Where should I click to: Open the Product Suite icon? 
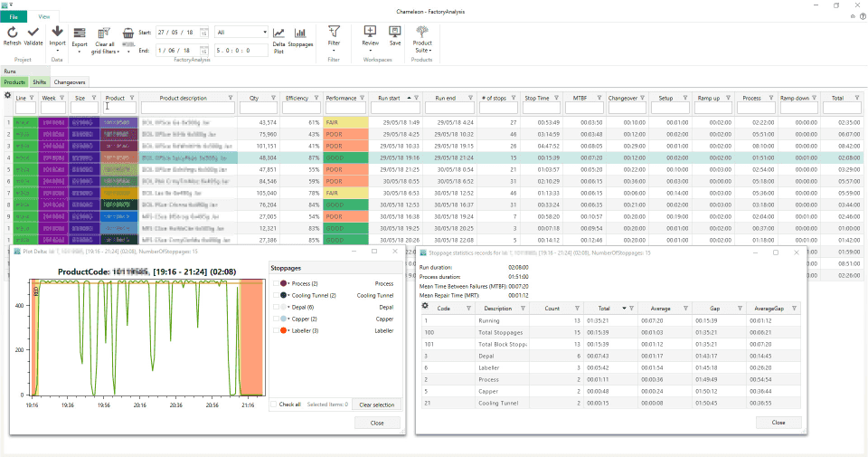pos(422,32)
